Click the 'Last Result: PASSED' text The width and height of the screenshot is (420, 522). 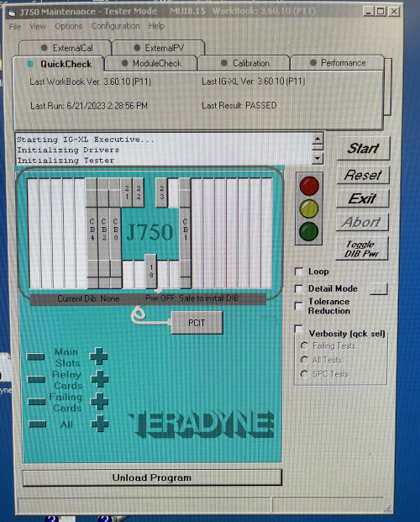[239, 106]
